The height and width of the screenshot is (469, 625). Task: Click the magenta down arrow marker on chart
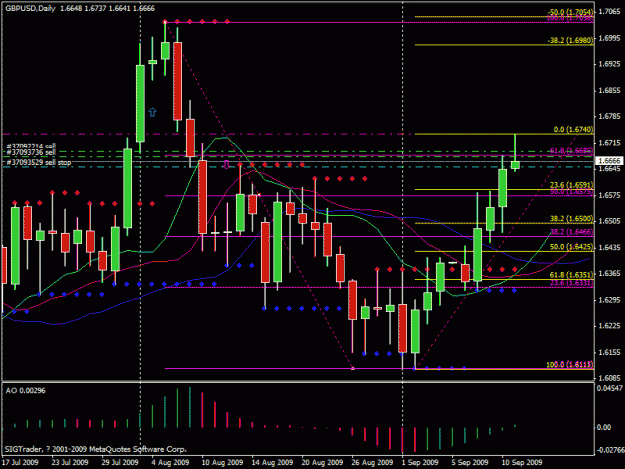226,164
